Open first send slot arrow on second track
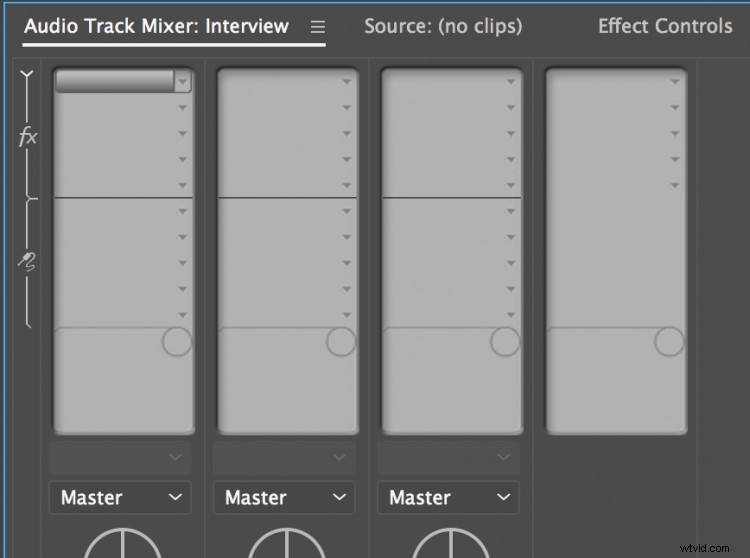This screenshot has height=558, width=750. click(x=347, y=211)
